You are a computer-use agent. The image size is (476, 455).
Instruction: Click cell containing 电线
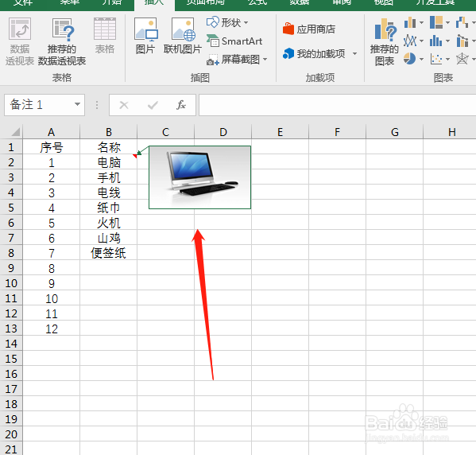pos(109,192)
